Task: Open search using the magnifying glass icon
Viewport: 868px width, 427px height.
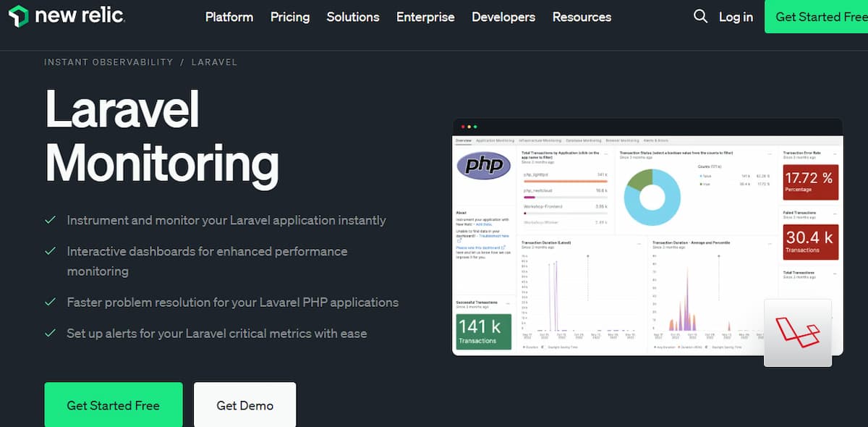Action: [699, 16]
